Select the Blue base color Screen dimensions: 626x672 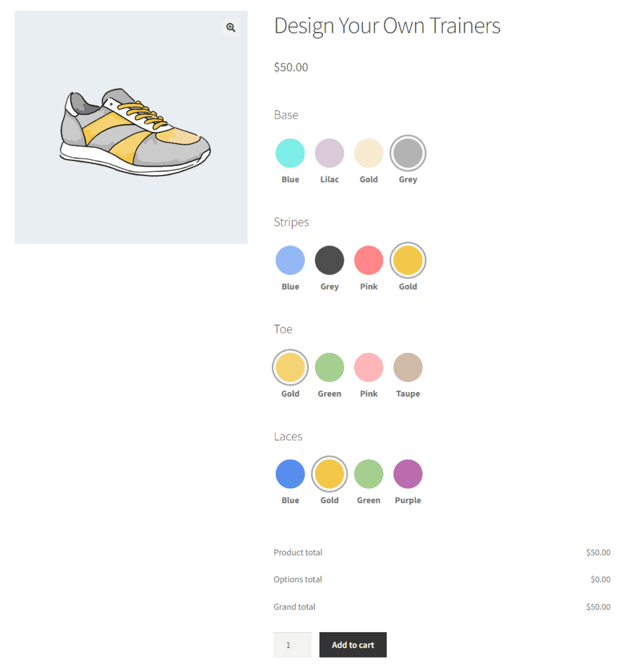[x=290, y=152]
